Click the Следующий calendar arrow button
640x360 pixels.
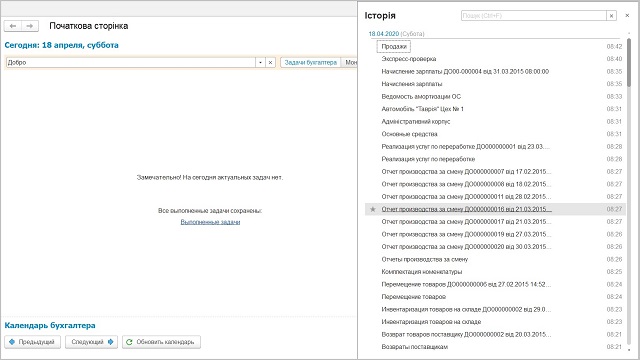tap(91, 342)
